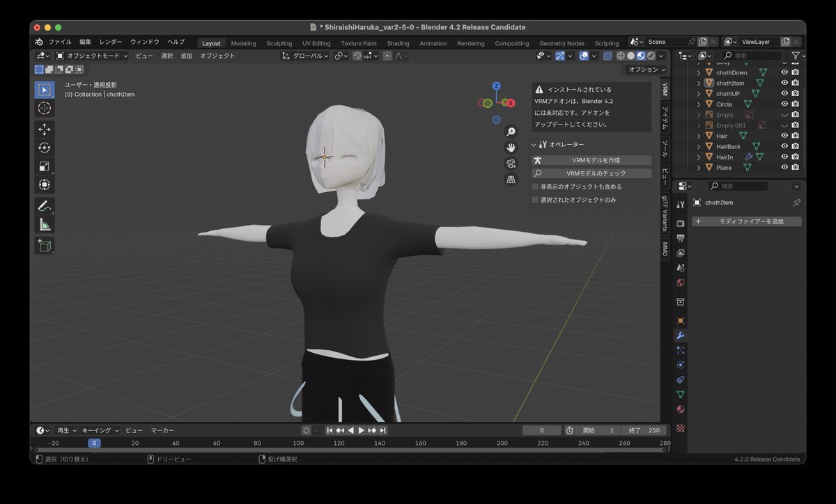Viewport: 836px width, 504px height.
Task: Open the Object properties orange square tab
Action: point(681,320)
